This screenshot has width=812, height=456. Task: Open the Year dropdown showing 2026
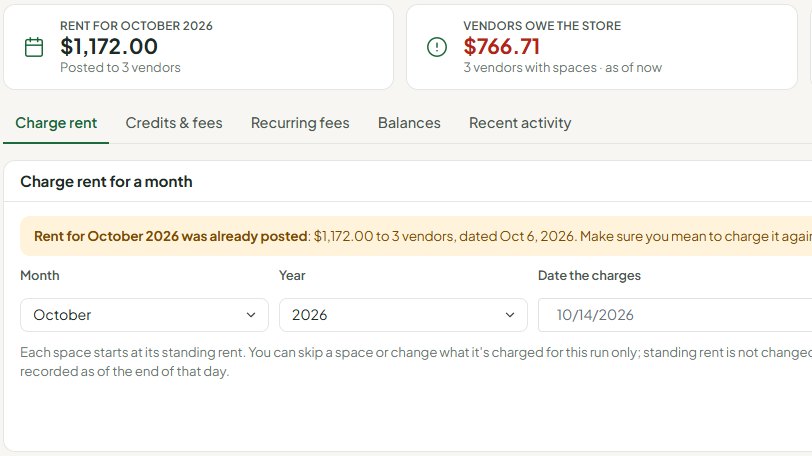point(403,315)
